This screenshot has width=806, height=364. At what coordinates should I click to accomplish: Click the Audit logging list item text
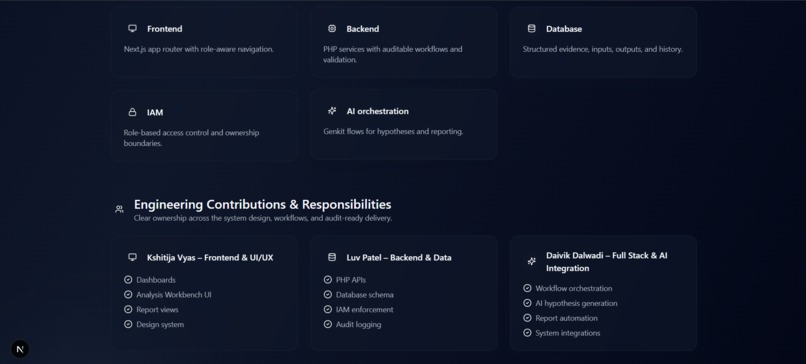pos(359,324)
